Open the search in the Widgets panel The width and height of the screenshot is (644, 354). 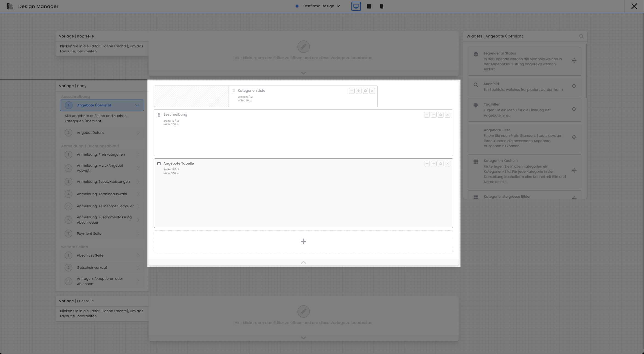coord(582,36)
